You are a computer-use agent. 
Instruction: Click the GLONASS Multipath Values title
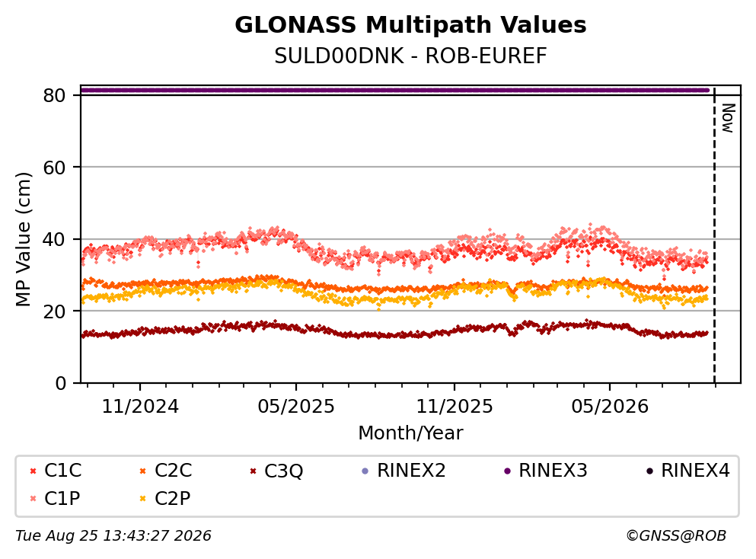point(410,24)
